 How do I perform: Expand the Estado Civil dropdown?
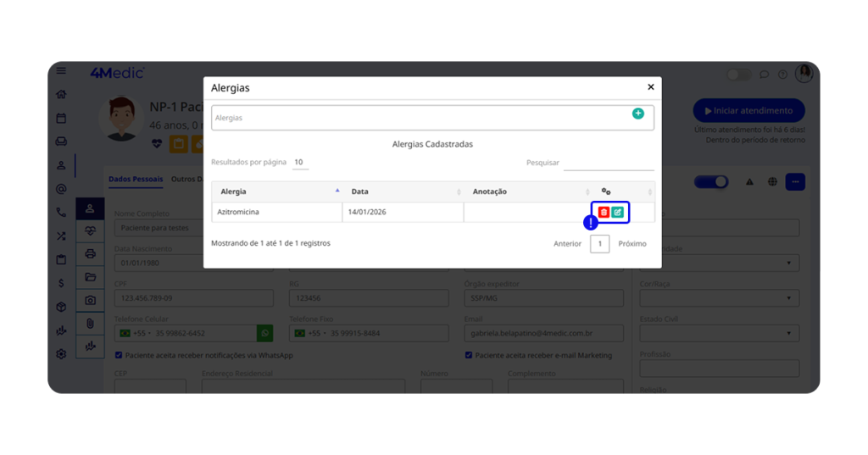coord(719,333)
